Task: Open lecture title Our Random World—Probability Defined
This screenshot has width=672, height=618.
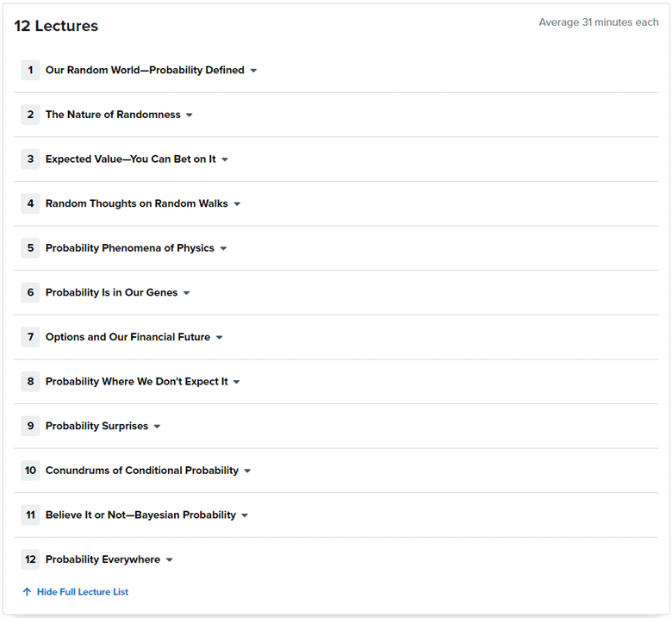Action: click(x=145, y=70)
